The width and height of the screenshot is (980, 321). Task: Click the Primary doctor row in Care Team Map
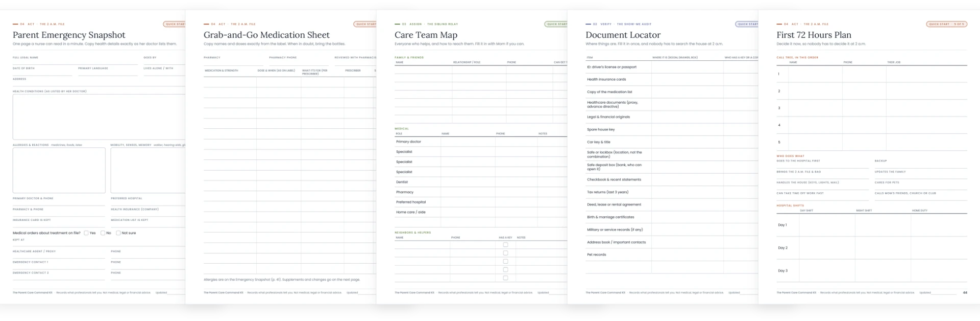pyautogui.click(x=481, y=142)
